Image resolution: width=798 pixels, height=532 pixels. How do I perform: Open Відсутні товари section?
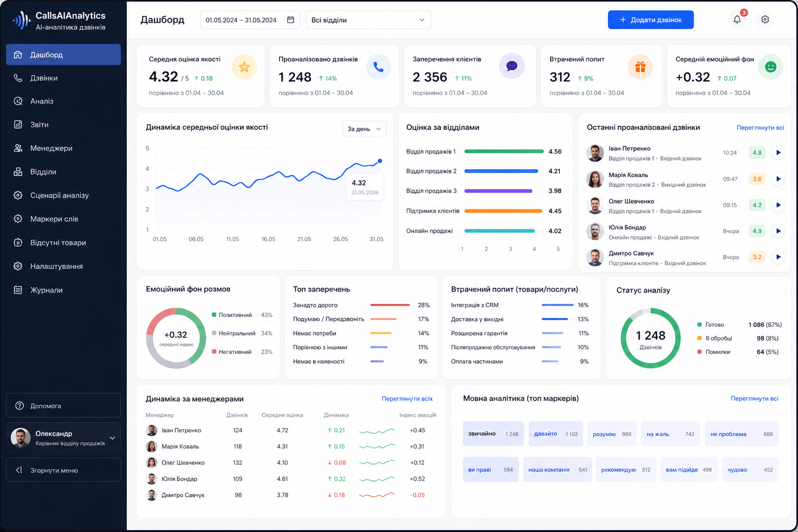63,243
